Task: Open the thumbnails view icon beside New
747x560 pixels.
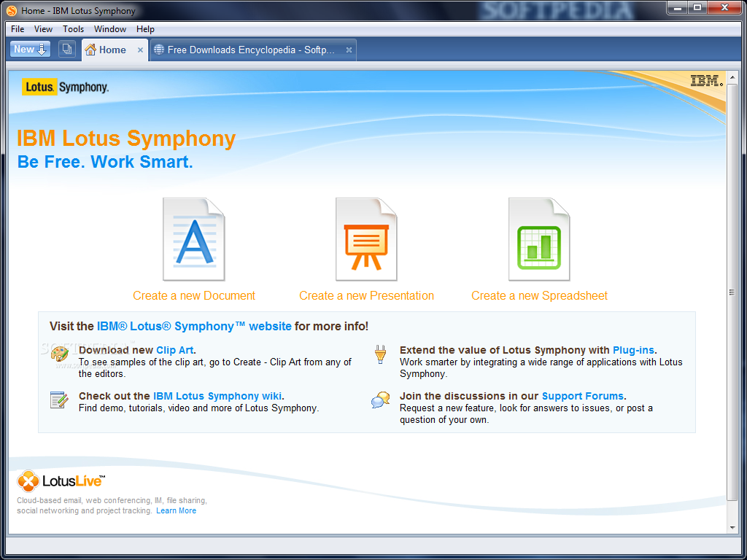Action: pos(67,49)
